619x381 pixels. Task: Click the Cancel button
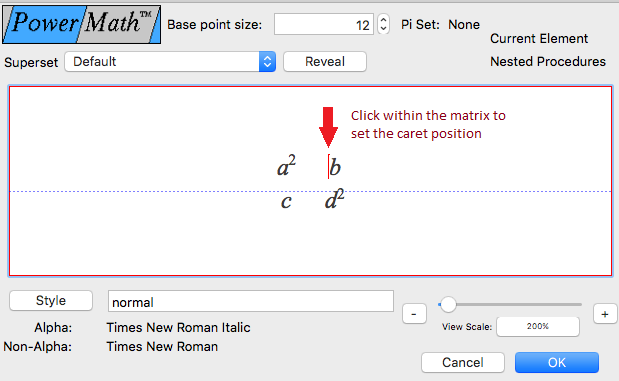(463, 362)
